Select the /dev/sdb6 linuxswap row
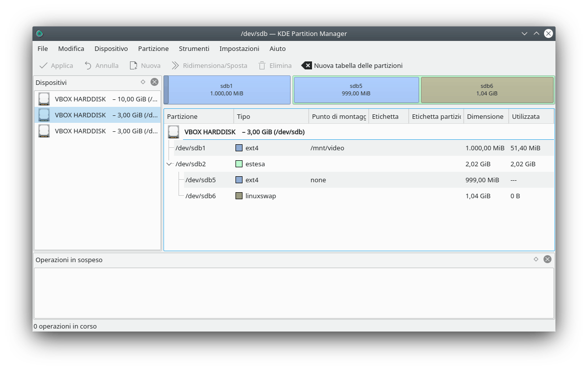 coord(359,196)
